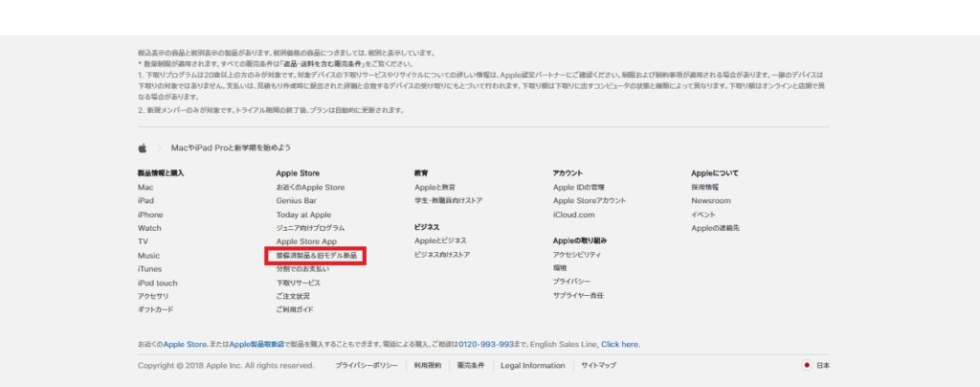
Task: Click the Apple logo in the footer breadcrumb
Action: [x=143, y=148]
